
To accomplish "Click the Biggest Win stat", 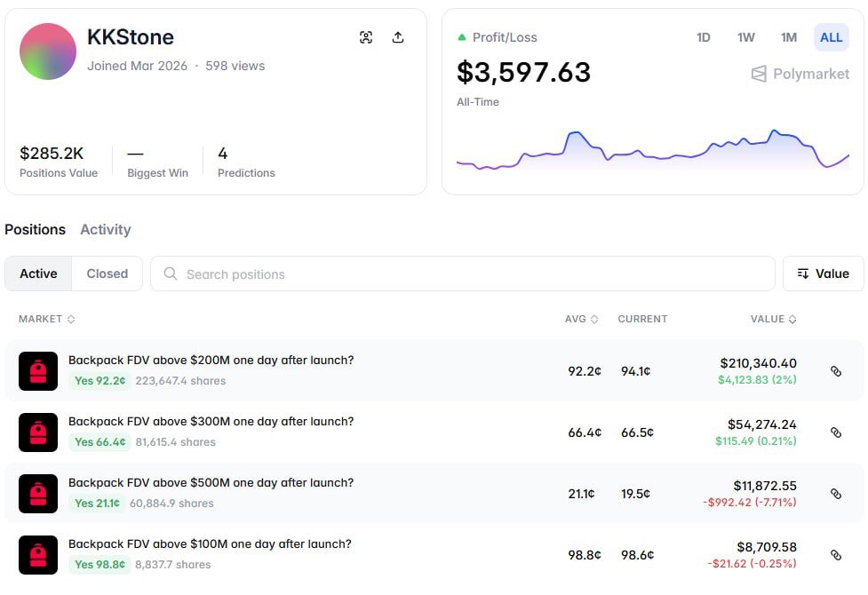I will (158, 161).
